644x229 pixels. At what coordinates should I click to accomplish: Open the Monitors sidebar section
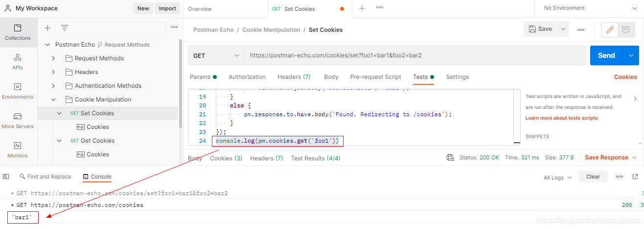(18, 150)
